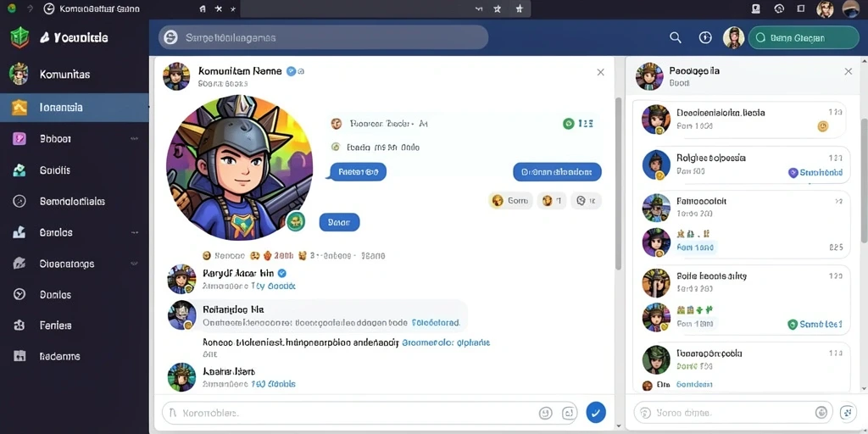The image size is (868, 434).
Task: Close the Komunitam Name panel
Action: [601, 72]
